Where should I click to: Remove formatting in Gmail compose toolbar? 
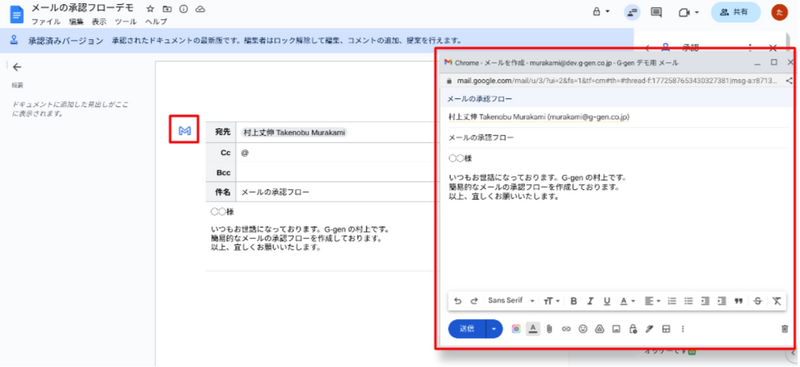coord(777,301)
